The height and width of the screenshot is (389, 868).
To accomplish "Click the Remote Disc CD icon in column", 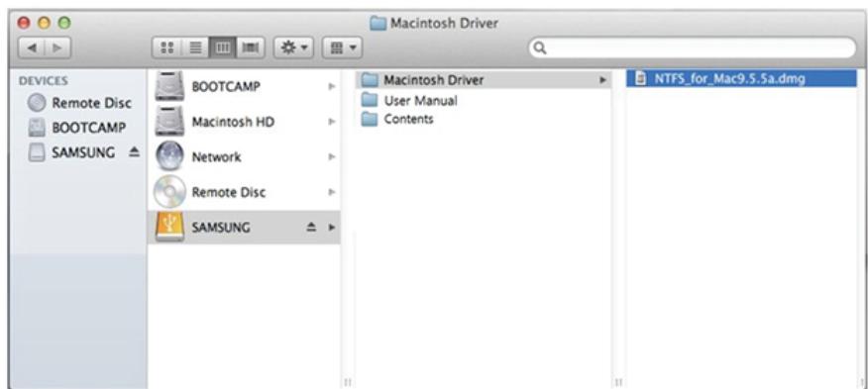I will [x=169, y=192].
